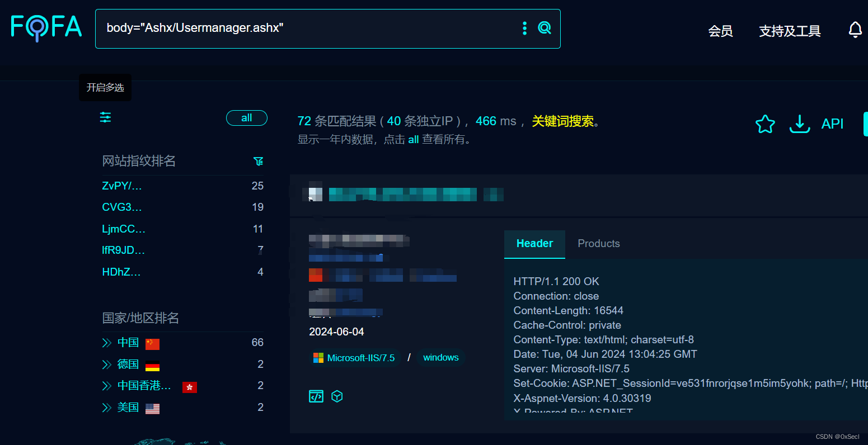Viewport: 868px width, 445px height.
Task: Click the filter sliders icon above the sidebar
Action: point(105,117)
